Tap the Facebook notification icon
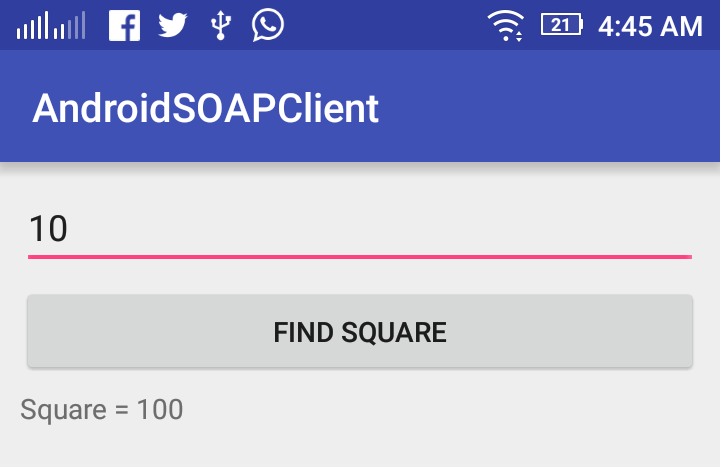Viewport: 720px width, 467px height. [124, 26]
